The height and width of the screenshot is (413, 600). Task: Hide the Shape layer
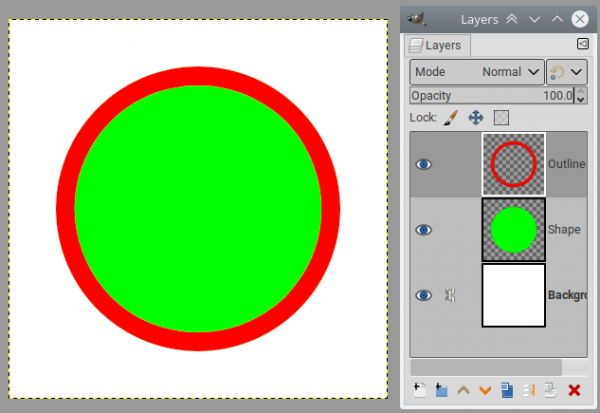pos(424,230)
